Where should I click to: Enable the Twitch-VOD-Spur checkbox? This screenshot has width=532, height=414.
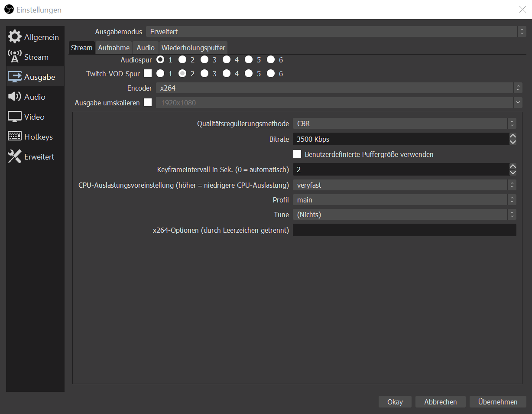(x=148, y=74)
